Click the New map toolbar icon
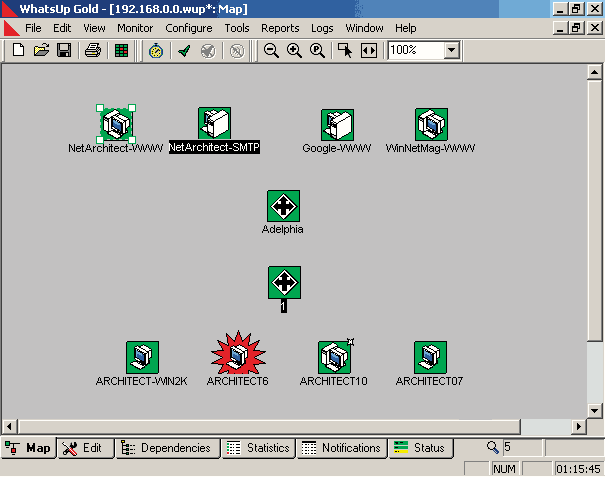The image size is (605, 477). coord(18,50)
